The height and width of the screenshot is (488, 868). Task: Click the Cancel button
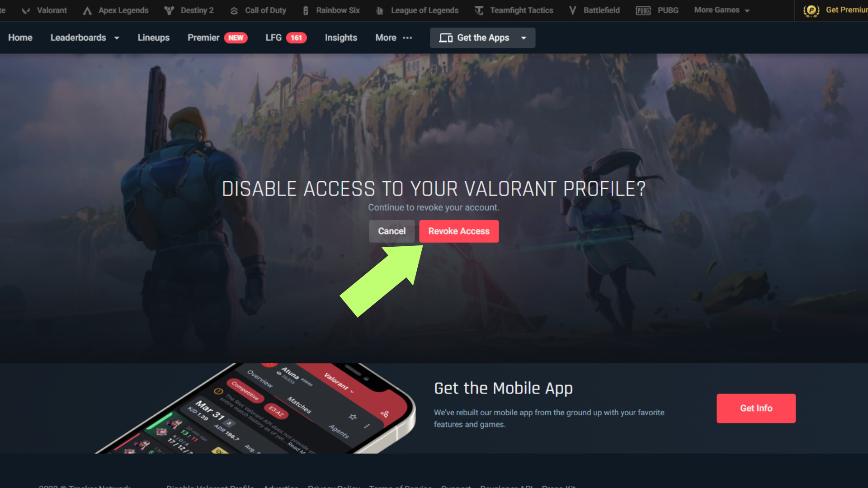(392, 230)
